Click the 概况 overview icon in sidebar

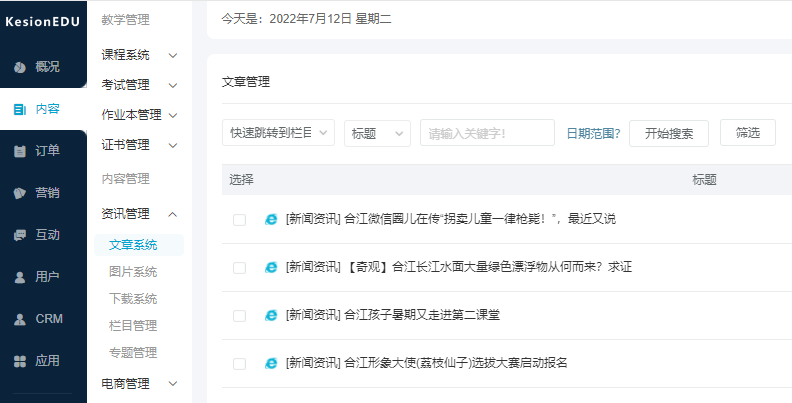coord(20,67)
